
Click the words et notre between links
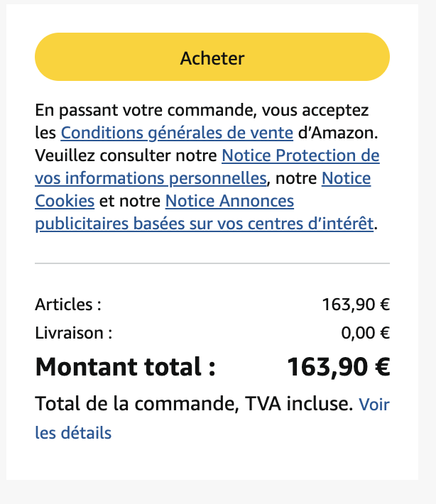click(x=130, y=201)
